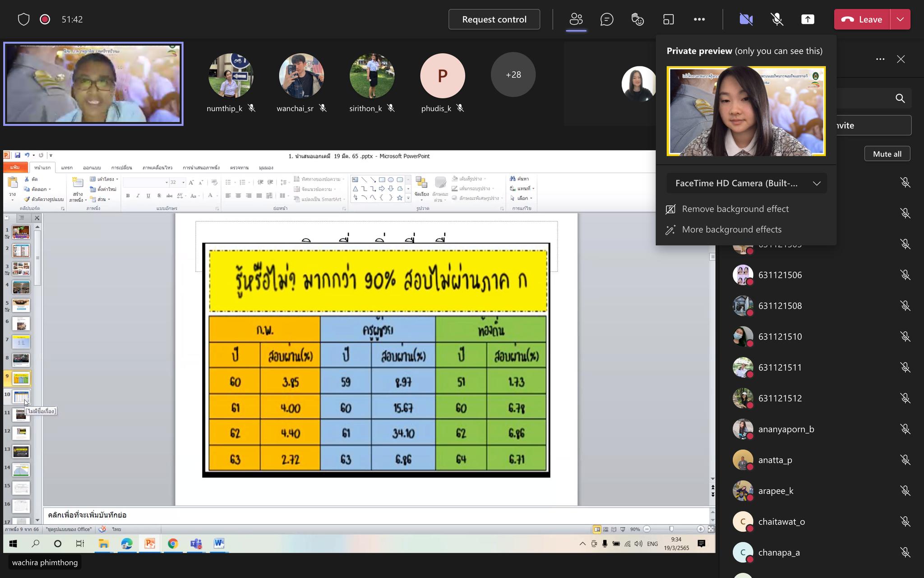Select Remove background effect option
The width and height of the screenshot is (924, 578).
coord(735,209)
